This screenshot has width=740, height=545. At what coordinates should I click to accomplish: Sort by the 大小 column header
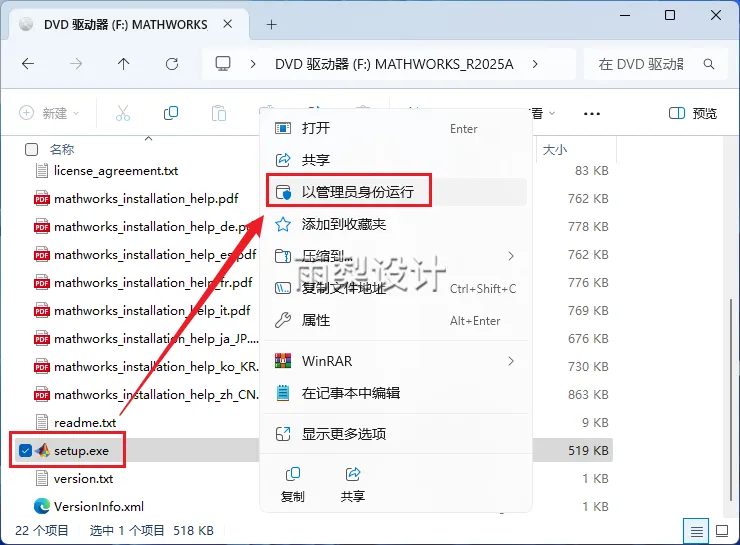[555, 150]
